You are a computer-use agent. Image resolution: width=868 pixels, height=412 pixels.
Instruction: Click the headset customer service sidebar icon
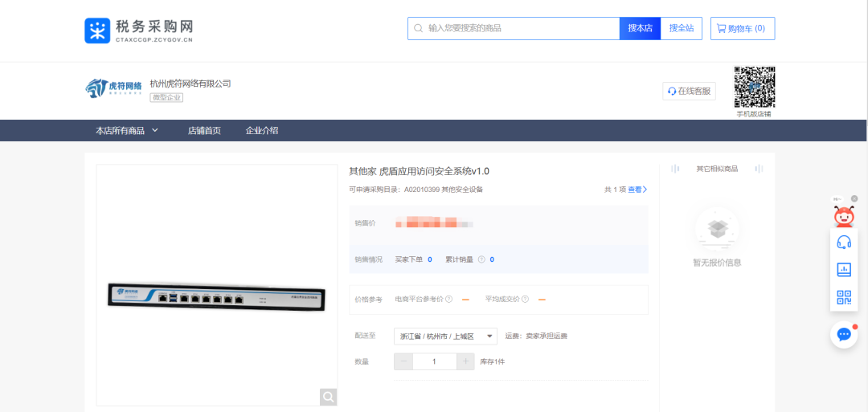844,243
